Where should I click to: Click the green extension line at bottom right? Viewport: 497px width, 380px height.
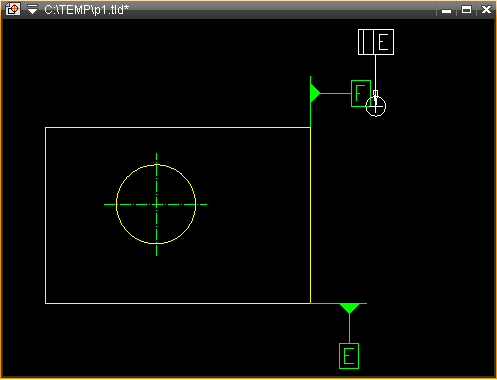pyautogui.click(x=339, y=303)
